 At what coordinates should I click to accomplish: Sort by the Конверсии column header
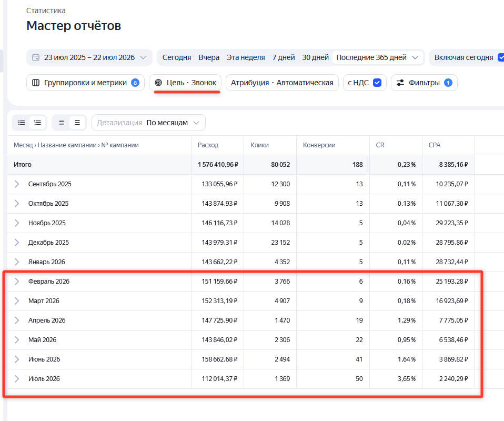[319, 145]
